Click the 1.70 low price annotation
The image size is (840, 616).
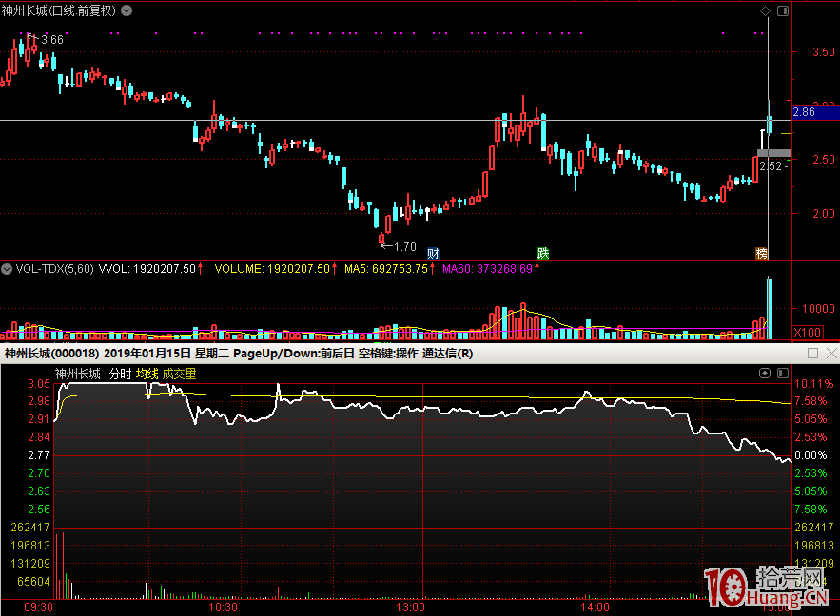[405, 247]
